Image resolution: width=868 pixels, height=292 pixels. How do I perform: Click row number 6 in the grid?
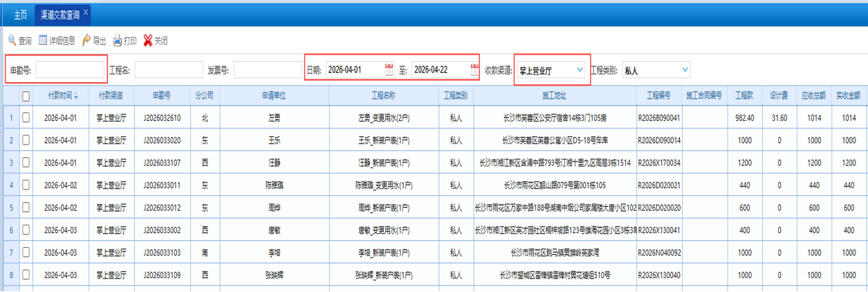click(10, 230)
